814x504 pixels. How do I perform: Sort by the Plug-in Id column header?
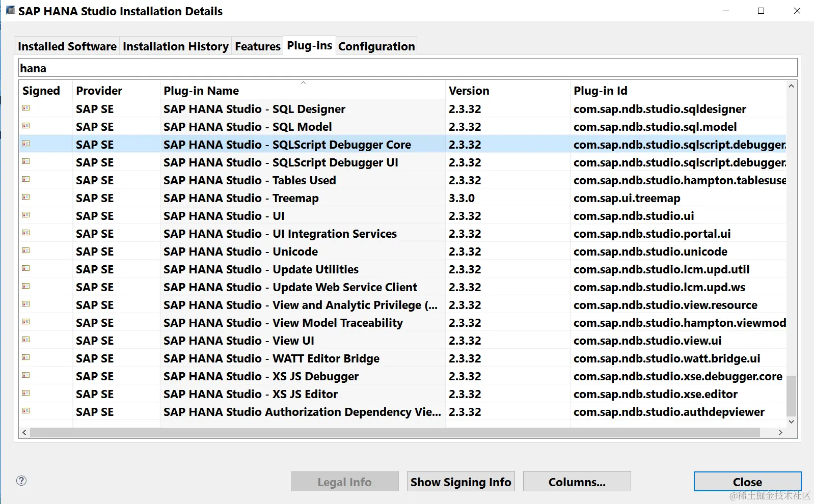click(678, 91)
